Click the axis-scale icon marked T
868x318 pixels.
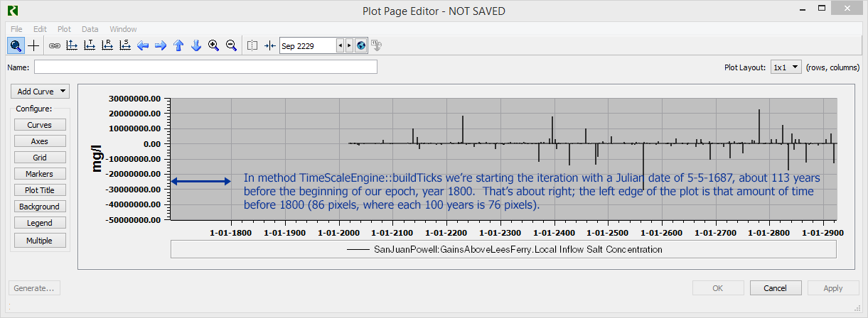point(90,45)
